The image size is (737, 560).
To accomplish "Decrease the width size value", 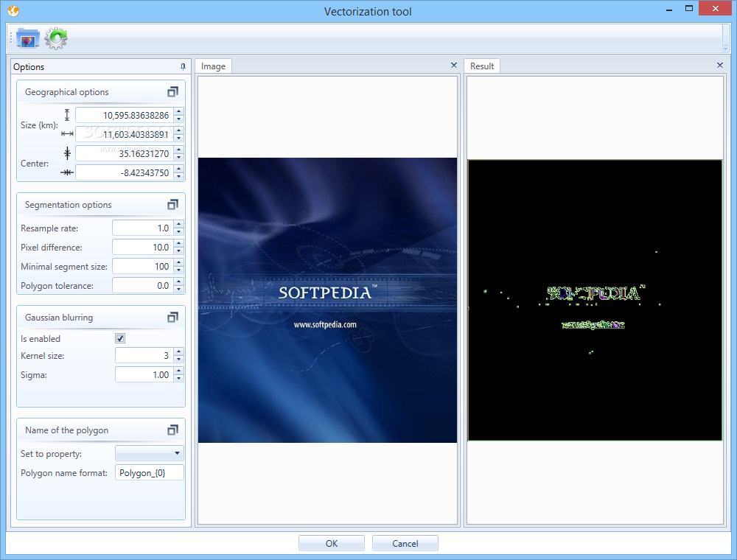I will [x=178, y=138].
